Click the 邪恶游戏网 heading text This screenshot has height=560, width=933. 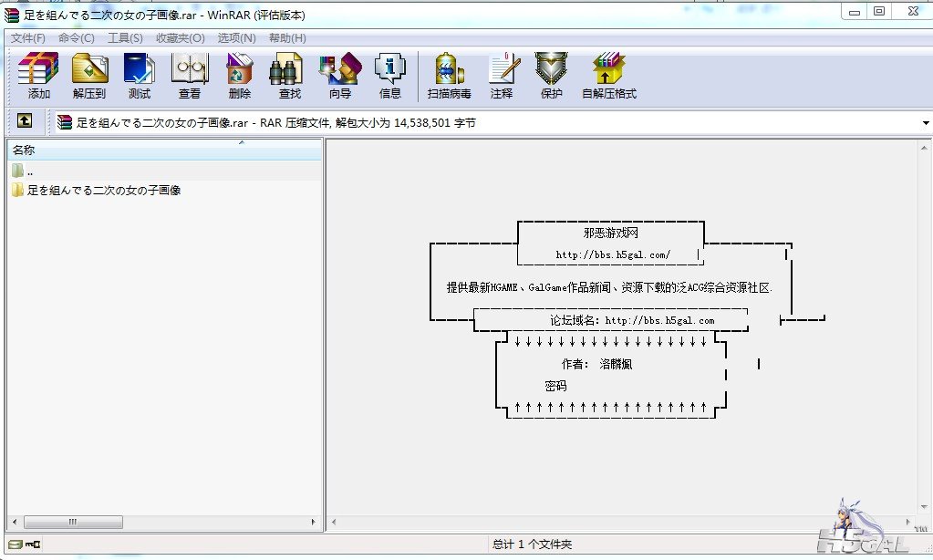pyautogui.click(x=610, y=233)
